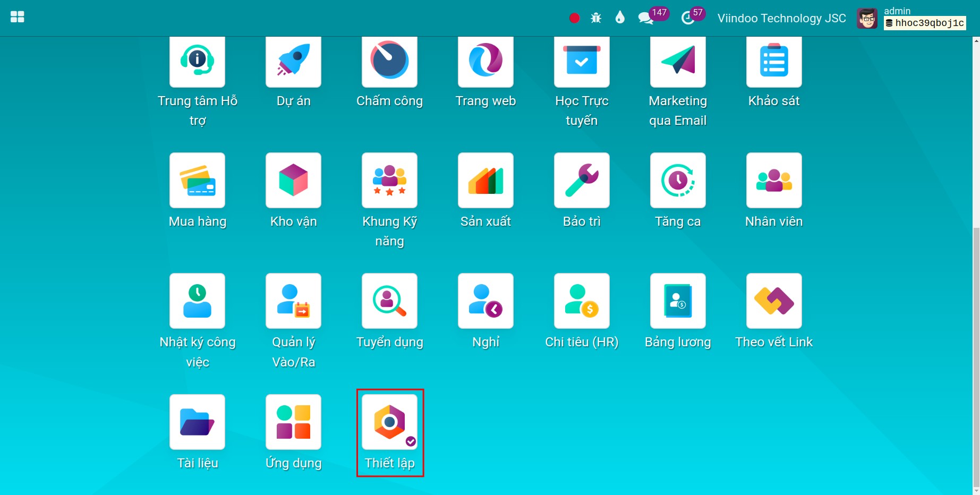Viewport: 980px width, 495px height.
Task: Open the Khảo sát app
Action: [774, 61]
